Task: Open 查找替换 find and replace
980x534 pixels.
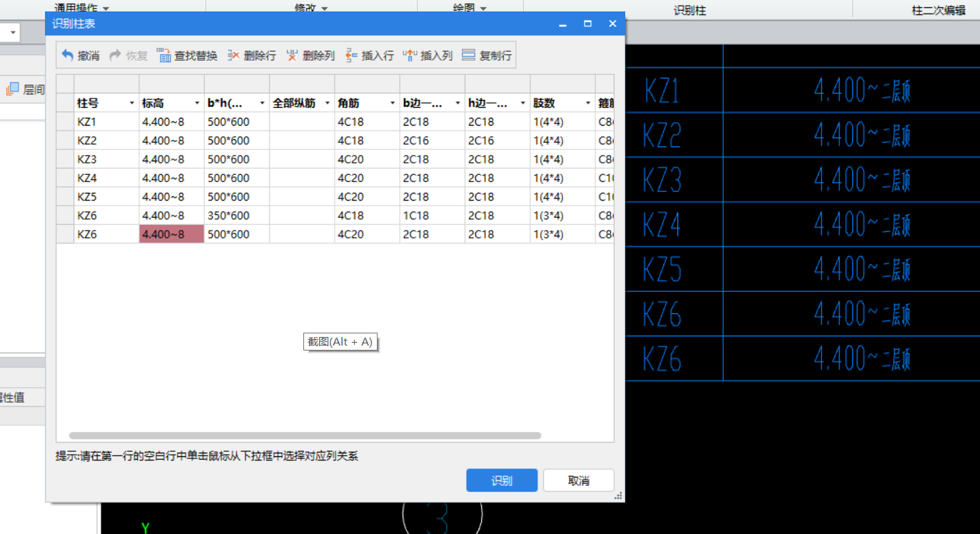Action: click(x=187, y=55)
